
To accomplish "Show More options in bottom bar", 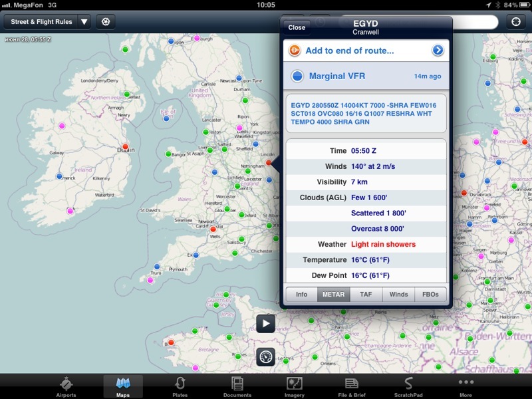I will (465, 386).
